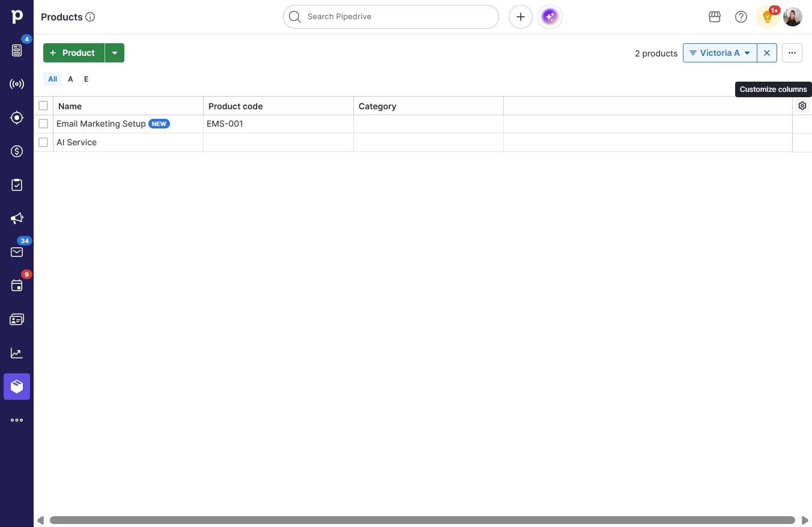Viewport: 812px width, 527px height.
Task: Click the scroll left arrow
Action: 40,520
